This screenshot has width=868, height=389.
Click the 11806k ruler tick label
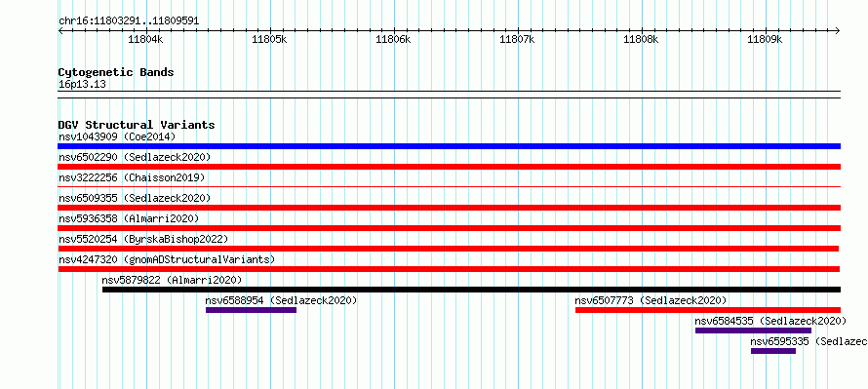(x=394, y=39)
